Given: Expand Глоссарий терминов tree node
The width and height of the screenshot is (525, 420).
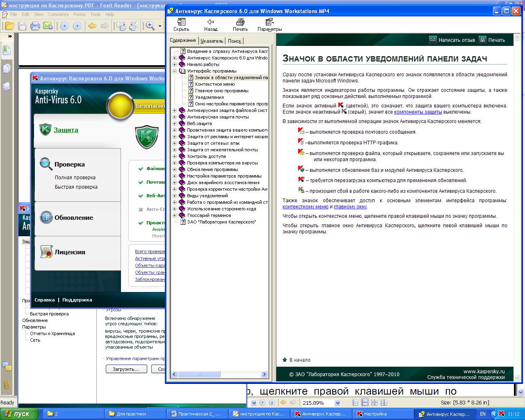Looking at the screenshot, I should tap(174, 215).
